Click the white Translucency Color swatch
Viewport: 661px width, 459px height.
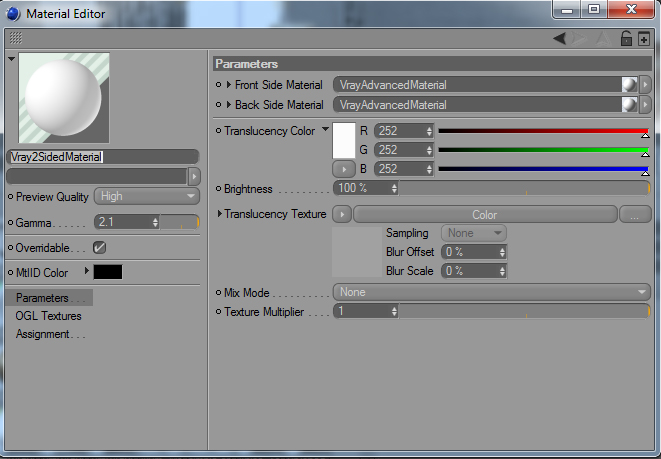click(x=344, y=141)
